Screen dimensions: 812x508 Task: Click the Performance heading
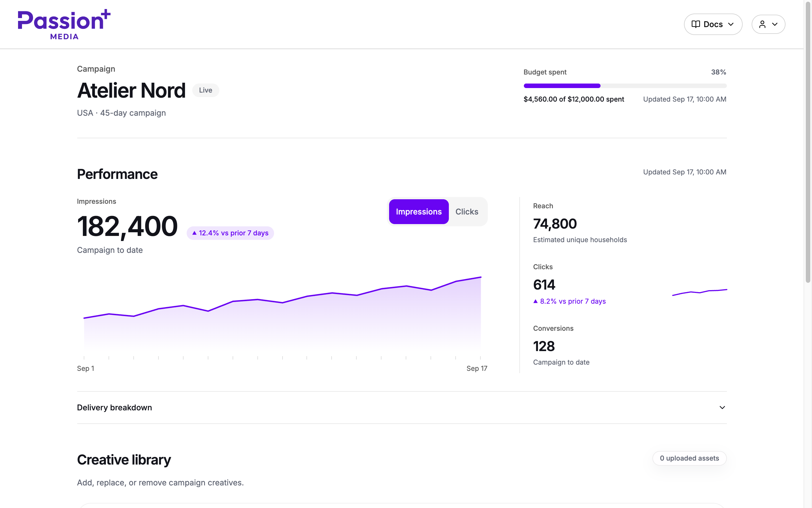(117, 174)
